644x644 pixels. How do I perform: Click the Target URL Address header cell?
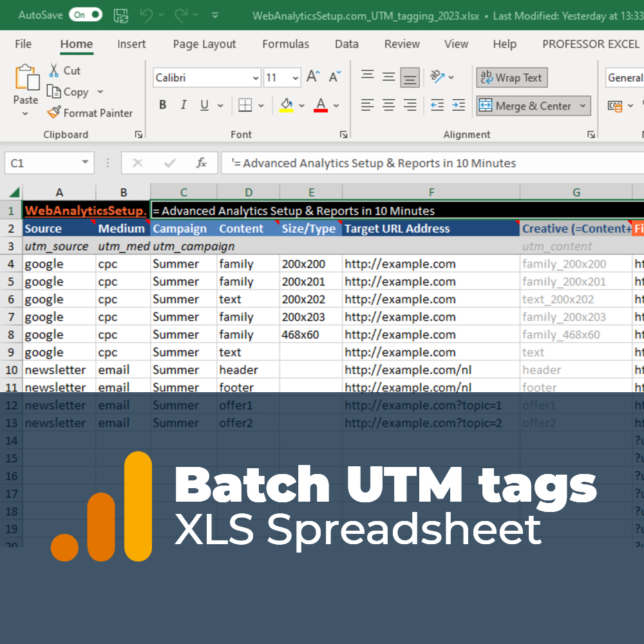click(431, 229)
